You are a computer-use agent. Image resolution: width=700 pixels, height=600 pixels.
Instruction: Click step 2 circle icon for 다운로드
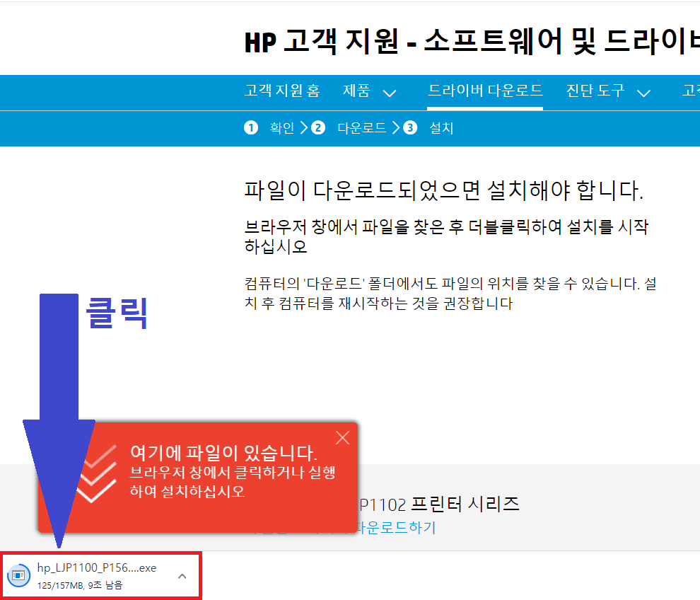tap(318, 128)
